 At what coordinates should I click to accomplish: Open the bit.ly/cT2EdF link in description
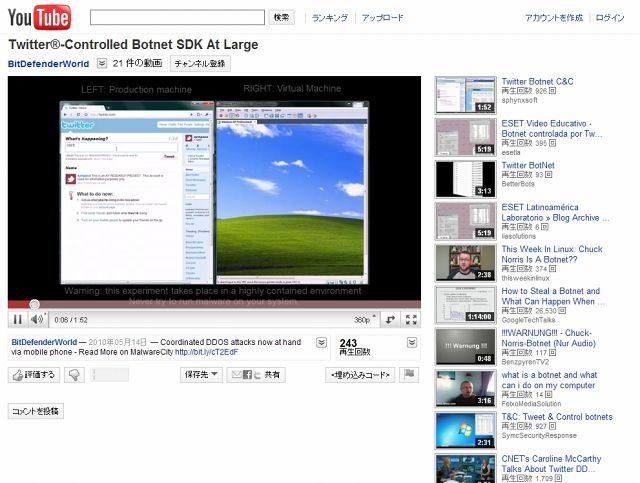coord(207,352)
